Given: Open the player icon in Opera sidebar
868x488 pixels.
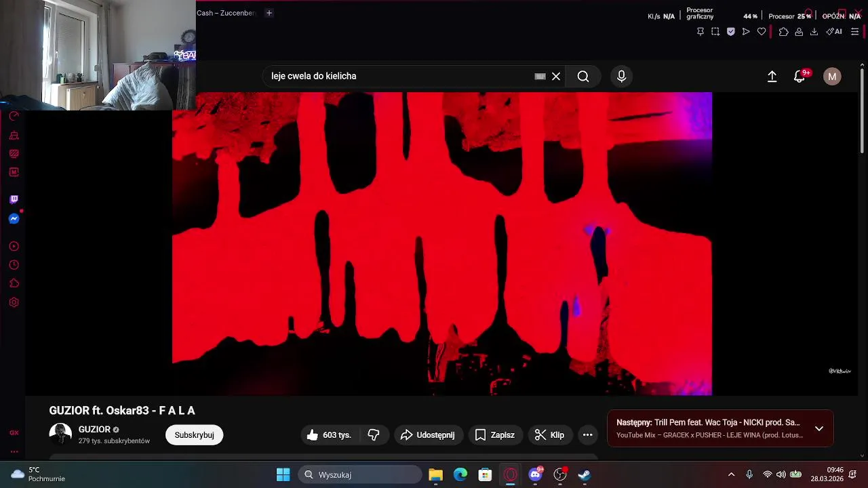Looking at the screenshot, I should pyautogui.click(x=14, y=247).
